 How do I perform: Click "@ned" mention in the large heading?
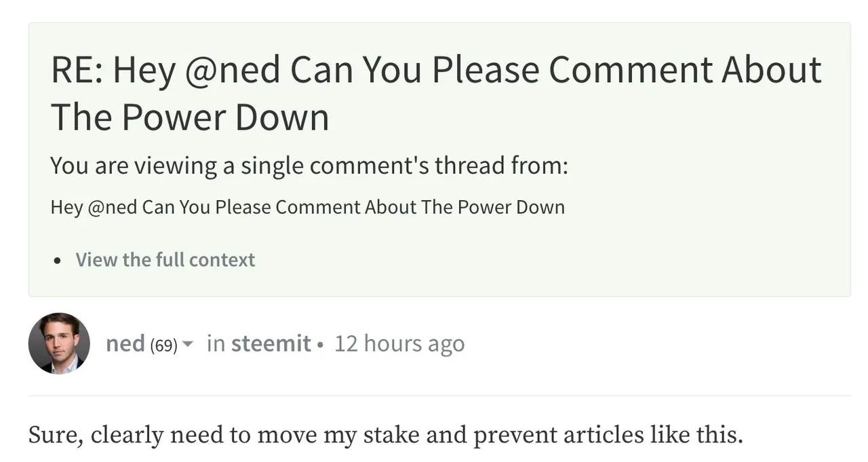click(x=232, y=69)
